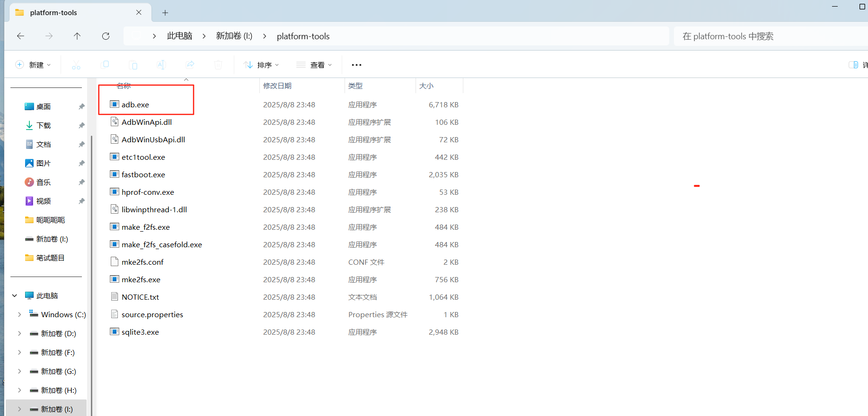The width and height of the screenshot is (868, 416).
Task: Click the Rename icon in toolbar
Action: (161, 65)
